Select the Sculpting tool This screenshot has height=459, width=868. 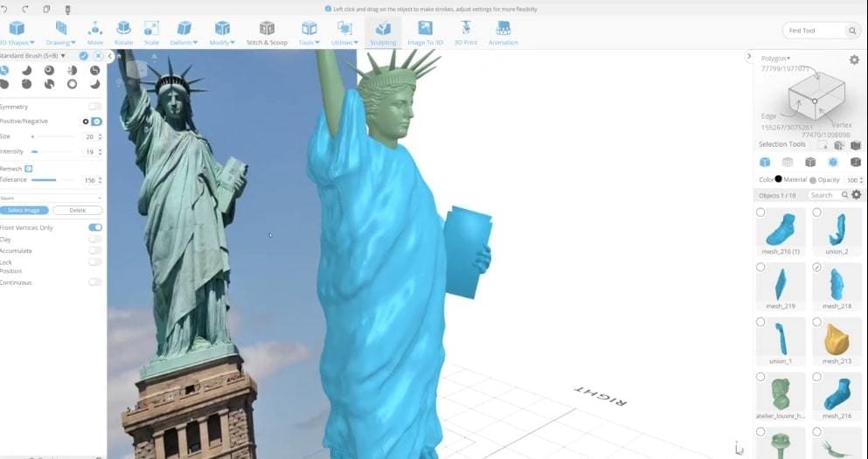[x=383, y=33]
